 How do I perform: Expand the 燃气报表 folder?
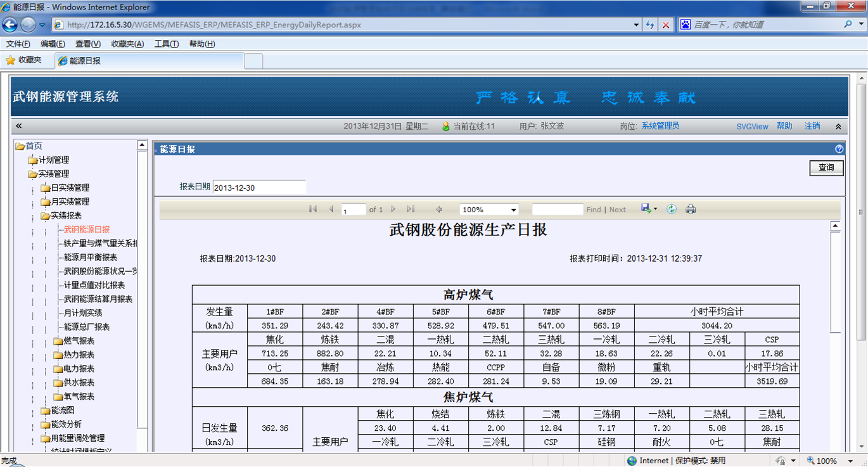[58, 342]
